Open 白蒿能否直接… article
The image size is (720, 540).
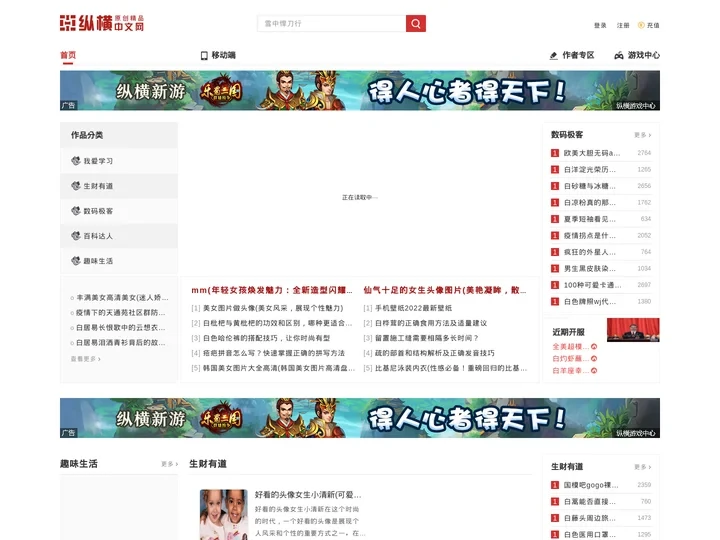[590, 501]
